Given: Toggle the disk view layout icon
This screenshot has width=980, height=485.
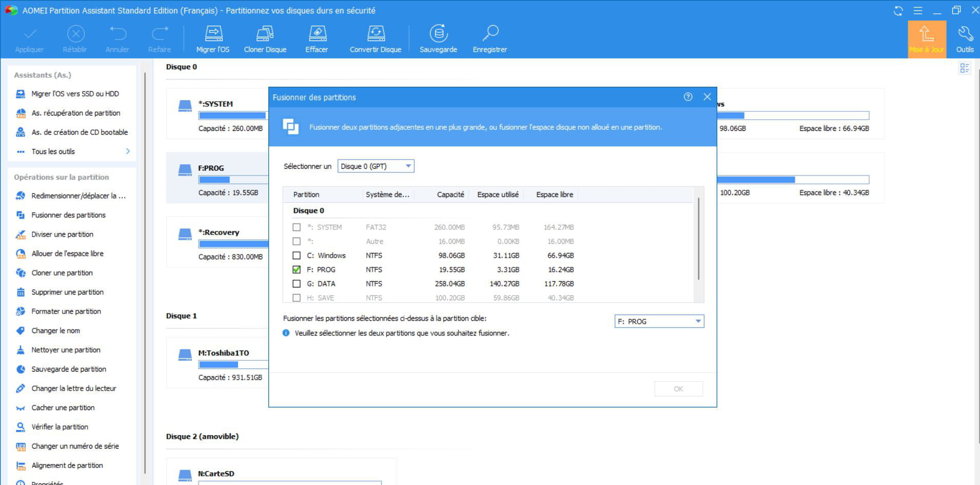Looking at the screenshot, I should click(965, 68).
